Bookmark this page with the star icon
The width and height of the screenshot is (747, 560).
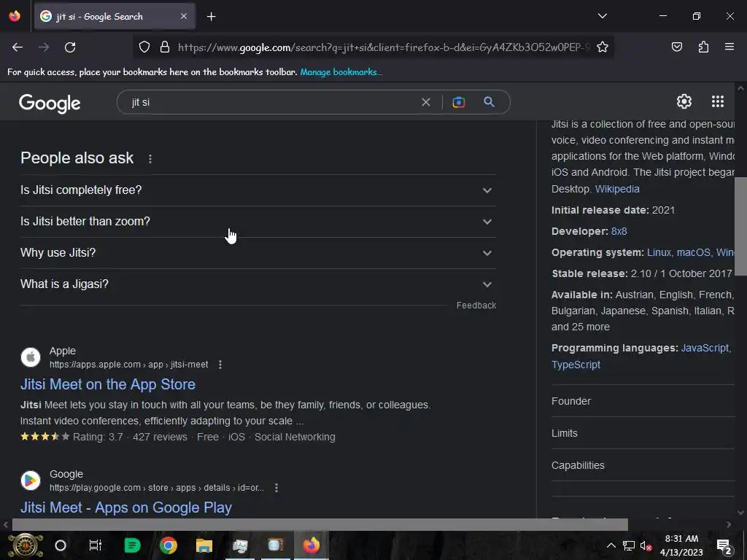pyautogui.click(x=602, y=47)
